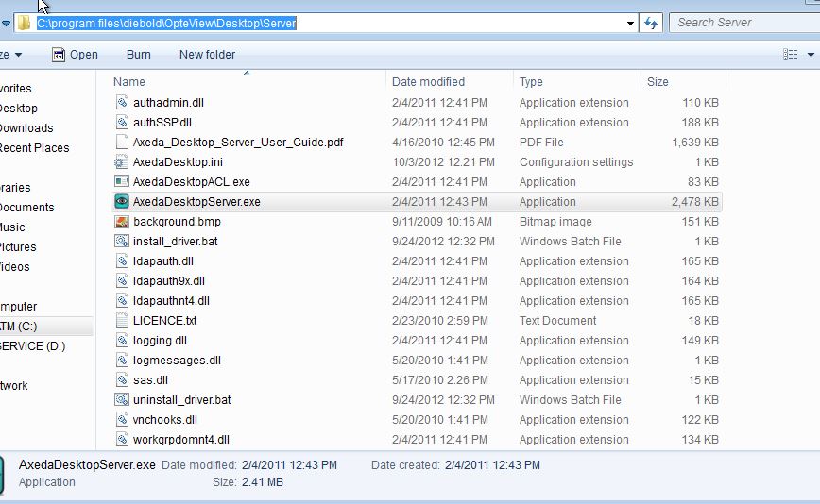This screenshot has width=820, height=504.
Task: Select the file name sas.dll
Action: tap(150, 380)
